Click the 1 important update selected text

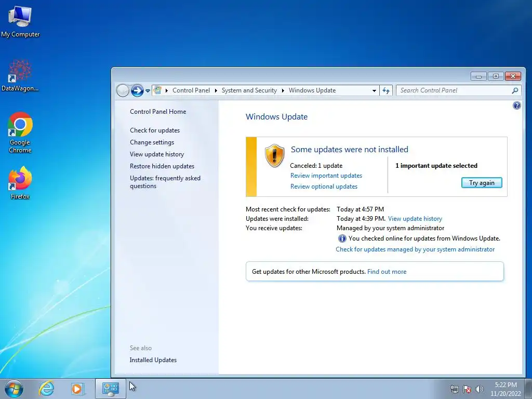point(436,166)
